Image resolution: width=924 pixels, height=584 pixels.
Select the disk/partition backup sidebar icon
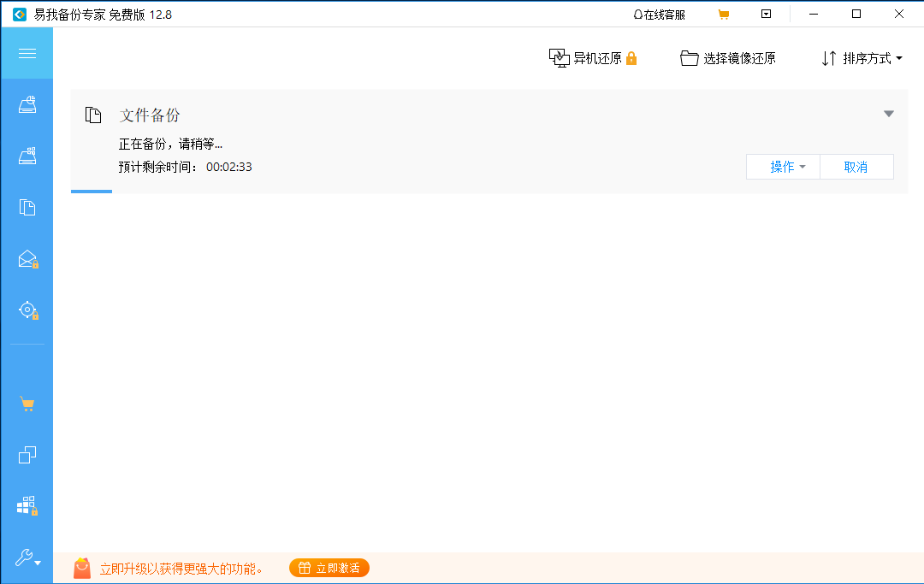click(x=27, y=104)
